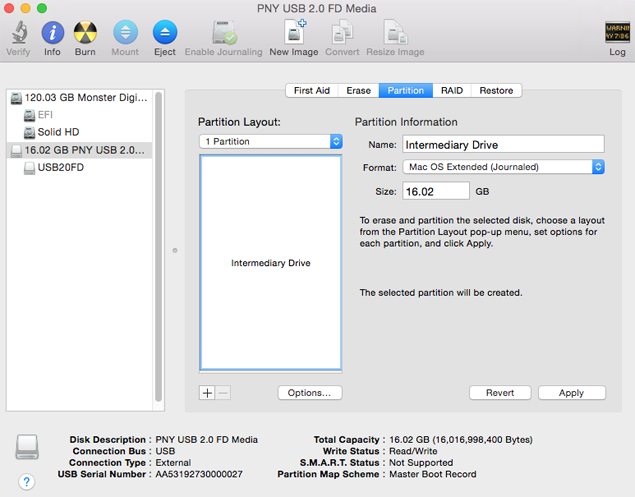
Task: Open the help question mark button
Action: coord(27,482)
